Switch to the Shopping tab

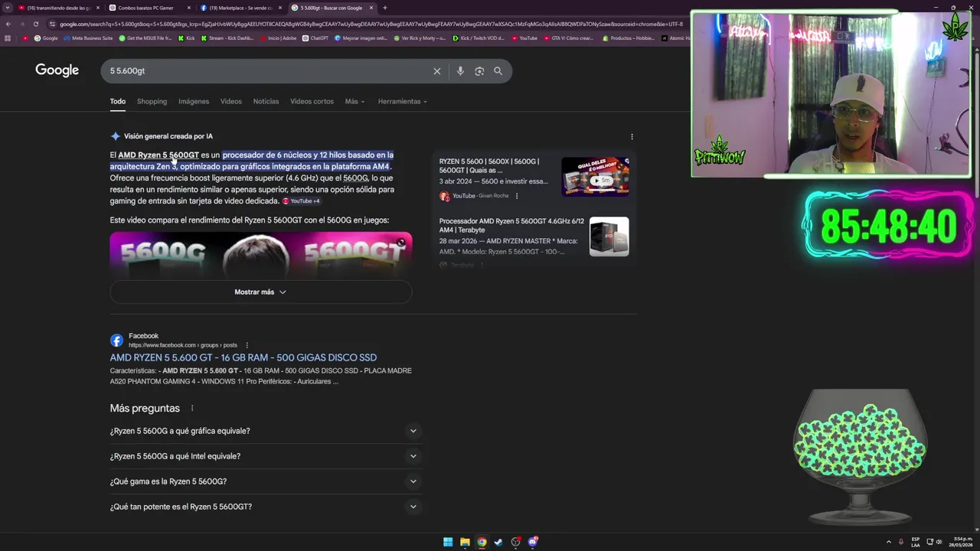coord(152,101)
